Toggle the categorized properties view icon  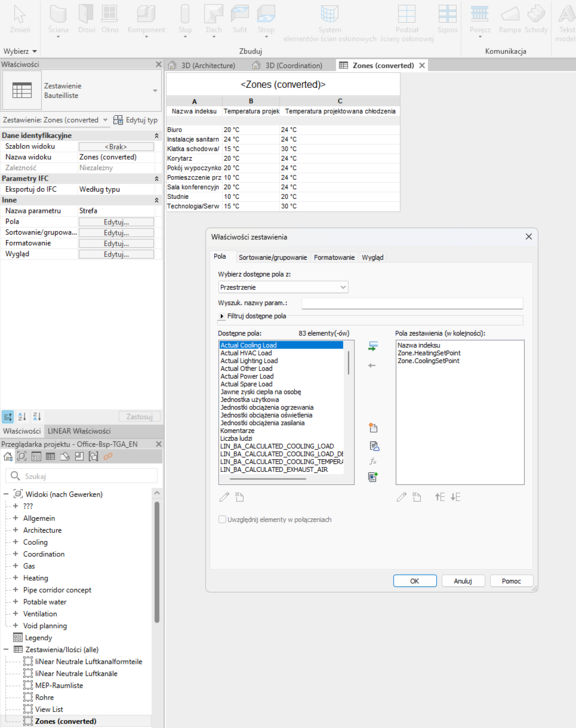click(8, 416)
